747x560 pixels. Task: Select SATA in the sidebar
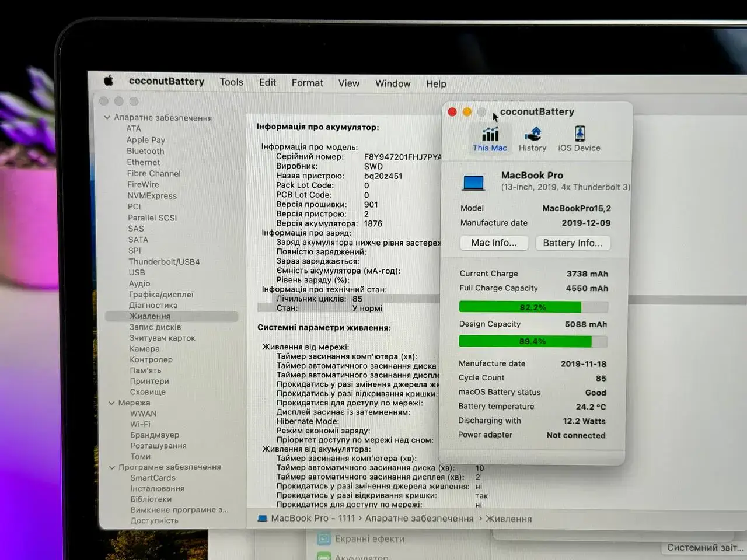pyautogui.click(x=138, y=239)
